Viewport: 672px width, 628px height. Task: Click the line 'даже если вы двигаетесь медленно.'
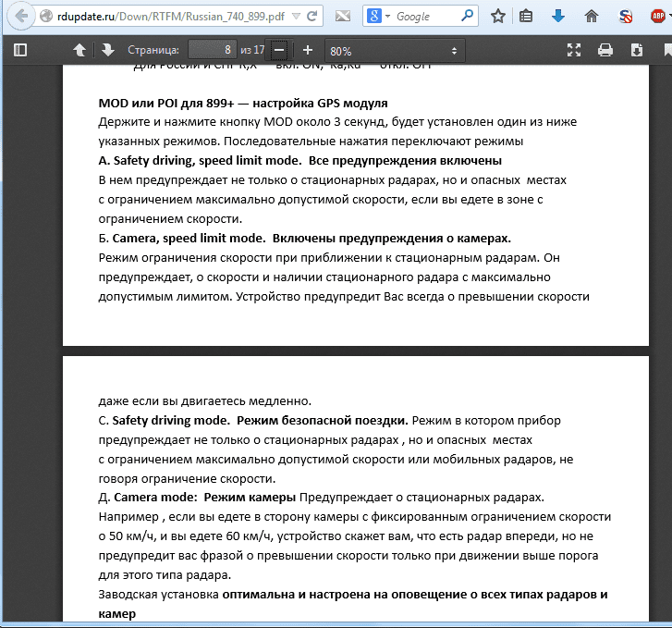pyautogui.click(x=205, y=401)
